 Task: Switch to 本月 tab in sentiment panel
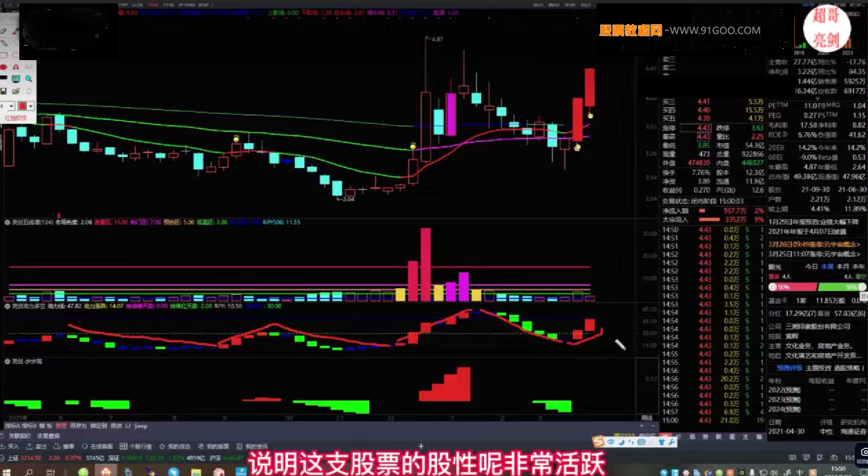pyautogui.click(x=842, y=267)
